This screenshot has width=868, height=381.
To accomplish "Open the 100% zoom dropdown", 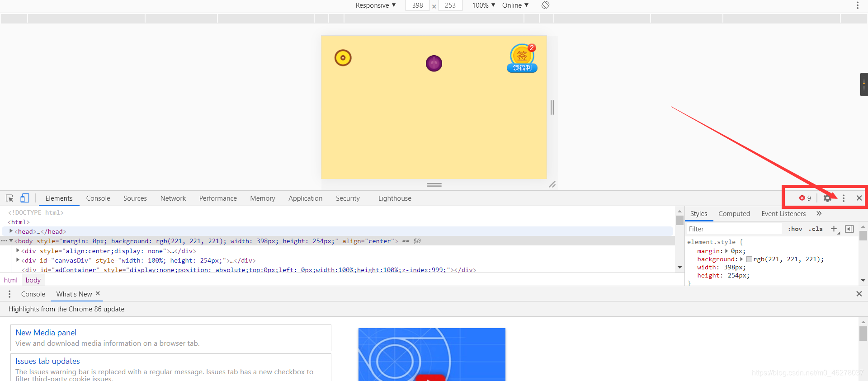I will (x=484, y=5).
